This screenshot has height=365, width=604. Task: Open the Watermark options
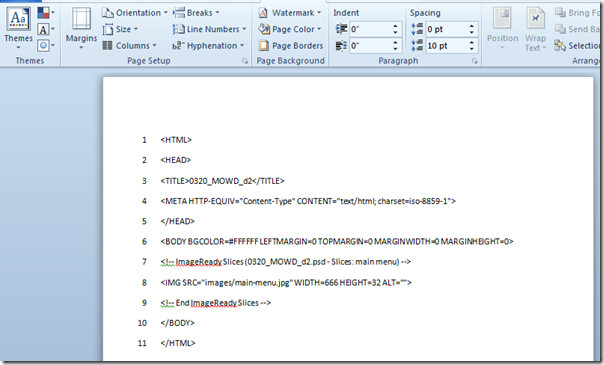[289, 13]
